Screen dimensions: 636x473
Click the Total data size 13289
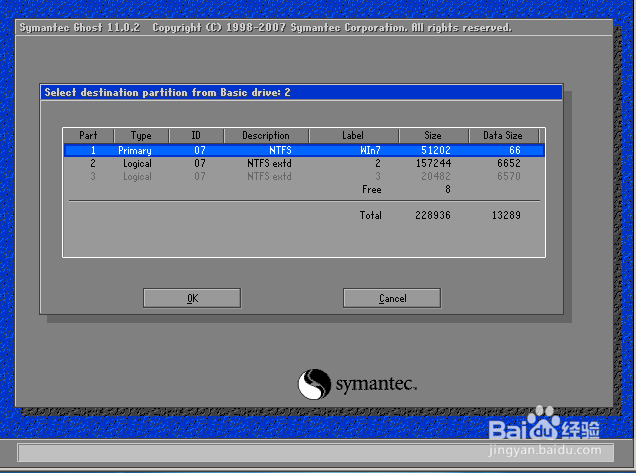click(x=506, y=215)
